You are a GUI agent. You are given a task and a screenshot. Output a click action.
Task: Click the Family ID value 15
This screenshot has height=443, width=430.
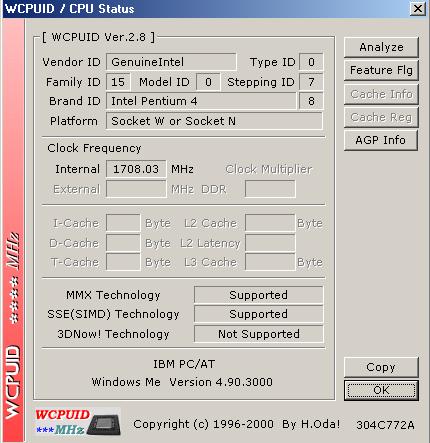pyautogui.click(x=118, y=82)
